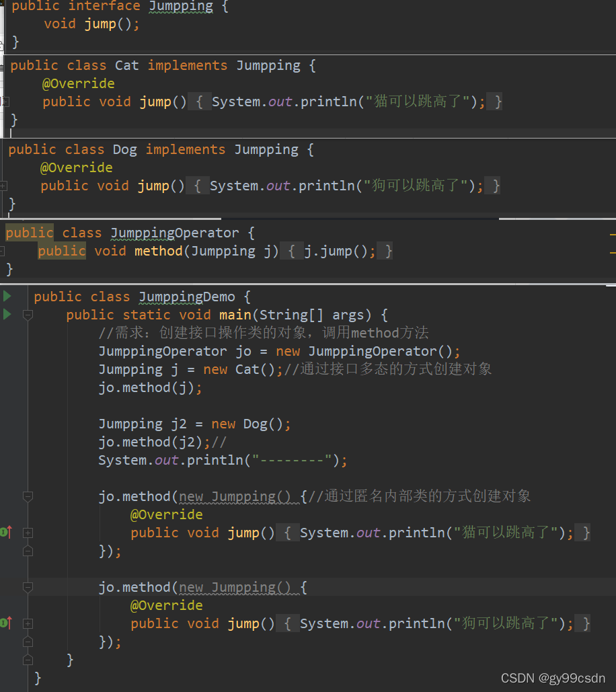The height and width of the screenshot is (692, 616).
Task: Click method name in method(Jumpping j)
Action: [159, 251]
